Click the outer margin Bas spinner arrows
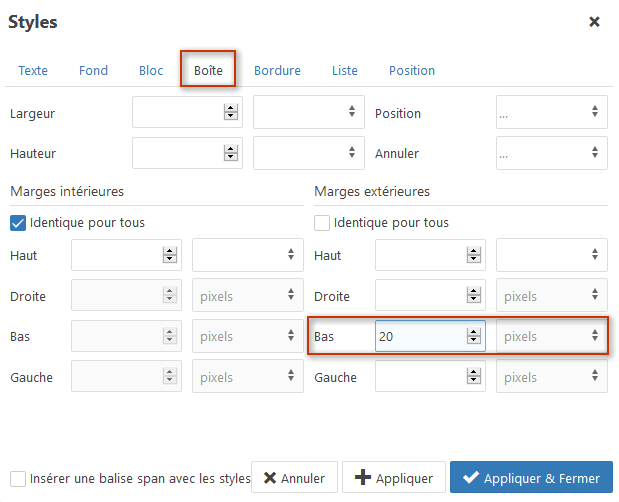Image resolution: width=619 pixels, height=502 pixels. point(474,336)
